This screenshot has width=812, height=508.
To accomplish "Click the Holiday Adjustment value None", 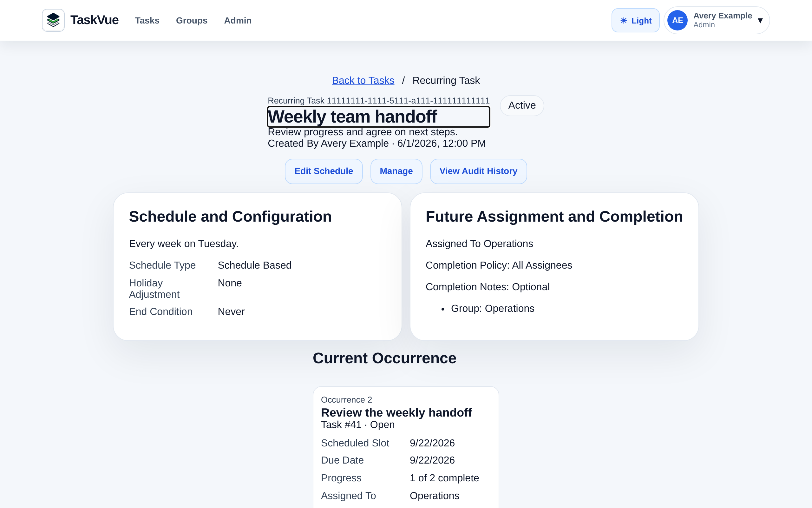I will pyautogui.click(x=230, y=283).
